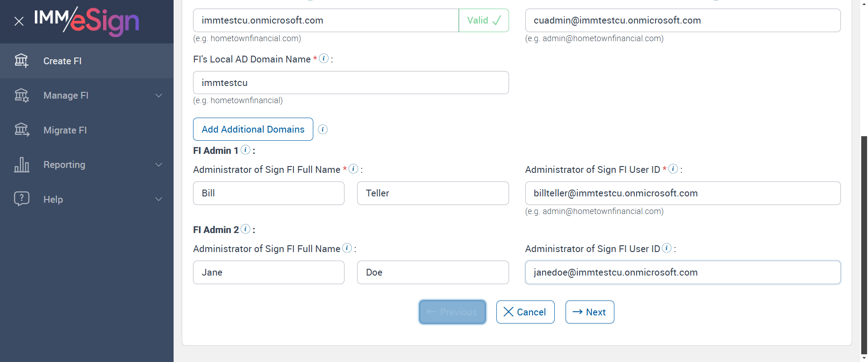Open the Help menu item
This screenshot has width=868, height=362.
pyautogui.click(x=53, y=200)
